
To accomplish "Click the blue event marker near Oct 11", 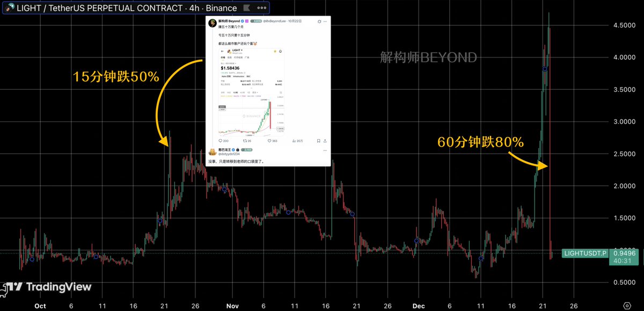I will pos(96,257).
